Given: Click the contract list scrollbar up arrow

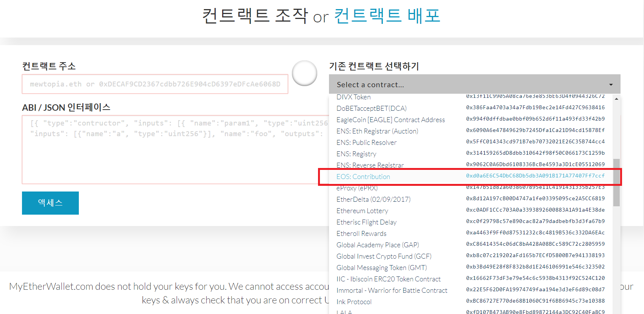Looking at the screenshot, I should [x=617, y=99].
